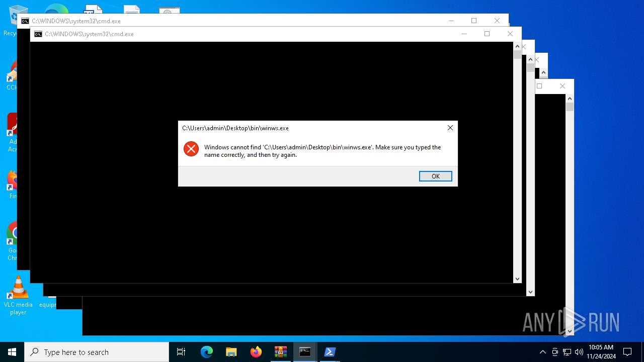Maximize the front cmd.exe window
Image resolution: width=644 pixels, height=362 pixels.
tap(487, 34)
